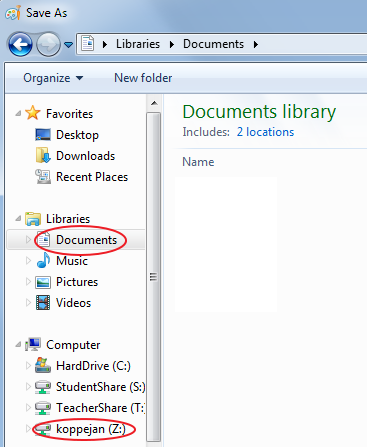
Task: Click the Back navigation arrow button
Action: (20, 44)
